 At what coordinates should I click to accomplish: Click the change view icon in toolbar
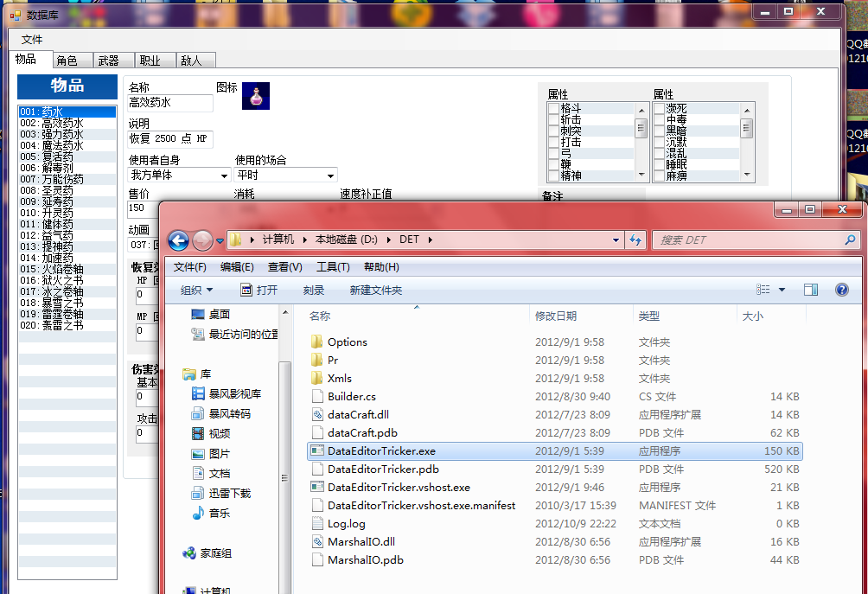tap(763, 290)
